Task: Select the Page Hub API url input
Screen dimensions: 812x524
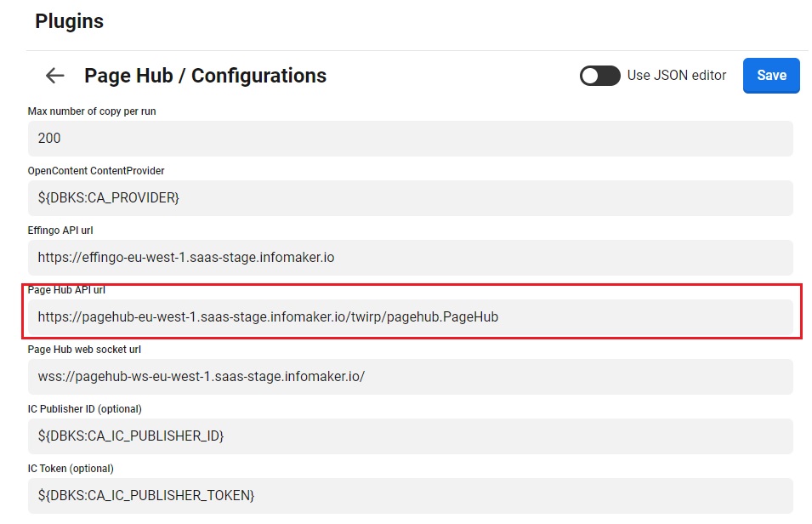Action: coord(410,316)
